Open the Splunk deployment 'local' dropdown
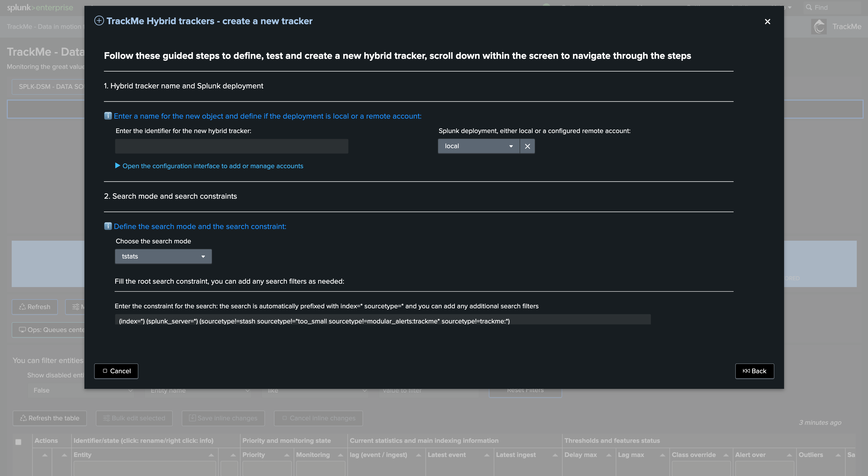The image size is (868, 476). [478, 146]
